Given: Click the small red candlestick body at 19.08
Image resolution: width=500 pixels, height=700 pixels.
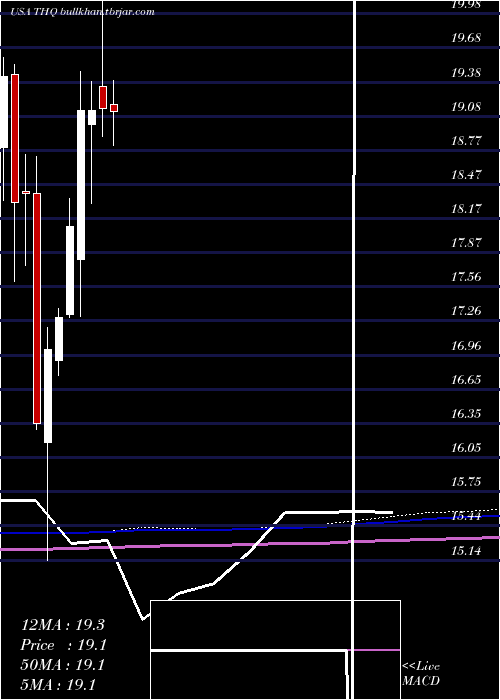Looking at the screenshot, I should click(x=114, y=108).
